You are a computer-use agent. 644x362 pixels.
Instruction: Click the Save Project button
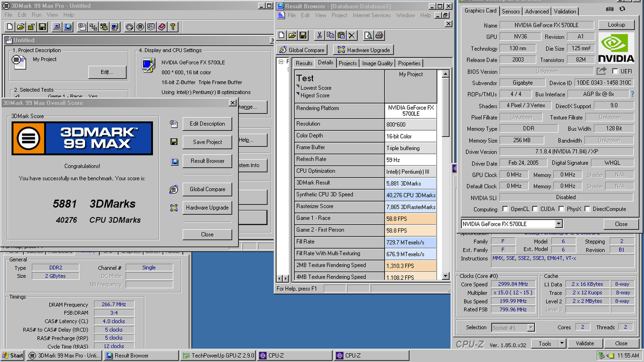pyautogui.click(x=207, y=142)
